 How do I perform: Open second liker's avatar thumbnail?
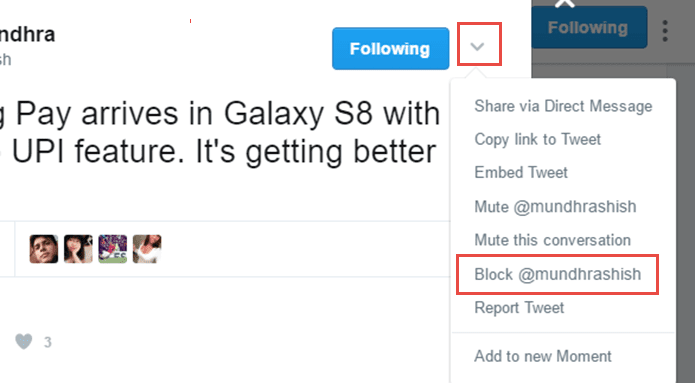(78, 249)
